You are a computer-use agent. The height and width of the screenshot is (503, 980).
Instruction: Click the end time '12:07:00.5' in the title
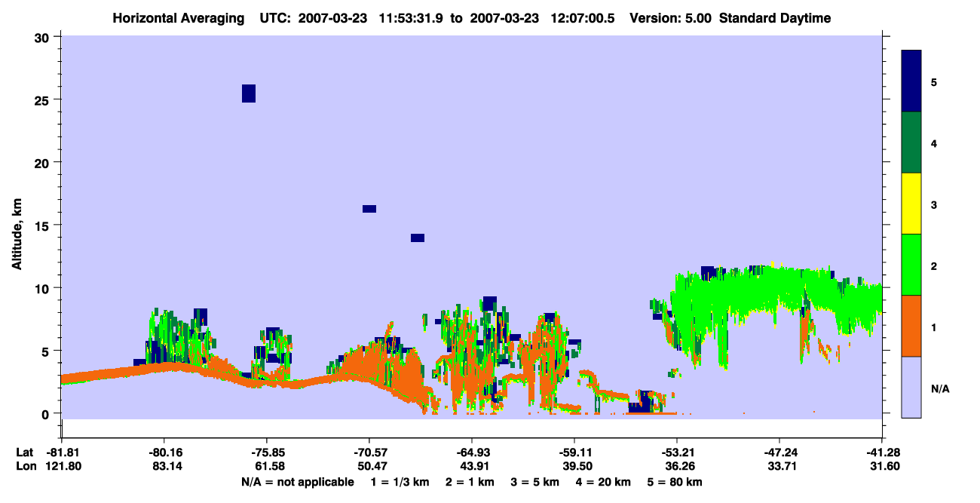click(582, 18)
